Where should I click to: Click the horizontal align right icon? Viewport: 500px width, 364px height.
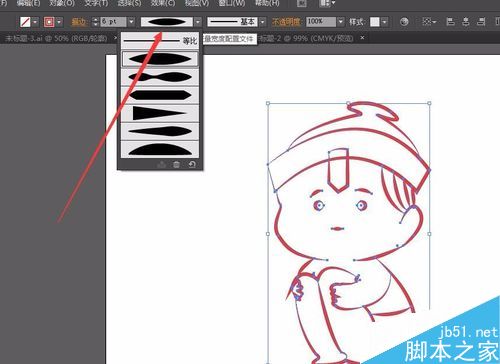pyautogui.click(x=481, y=22)
